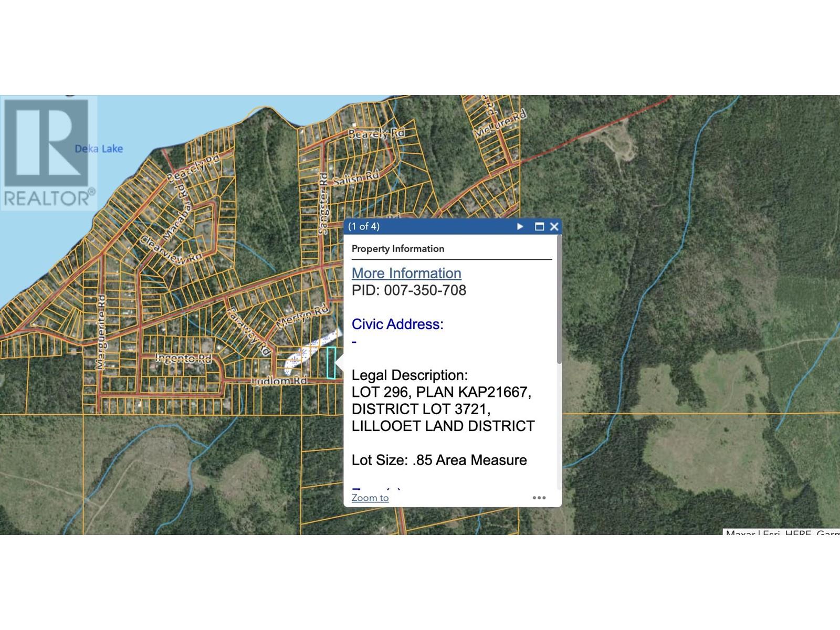The height and width of the screenshot is (630, 840).
Task: Click the Salish Rd label
Action: point(355,177)
